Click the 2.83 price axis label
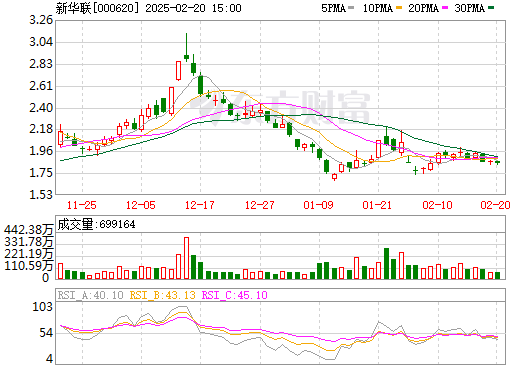The height and width of the screenshot is (365, 520). pos(41,64)
